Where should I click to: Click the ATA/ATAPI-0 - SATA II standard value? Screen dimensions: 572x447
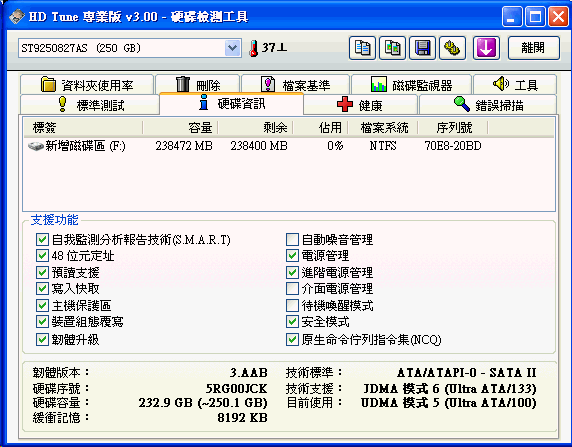(467, 373)
